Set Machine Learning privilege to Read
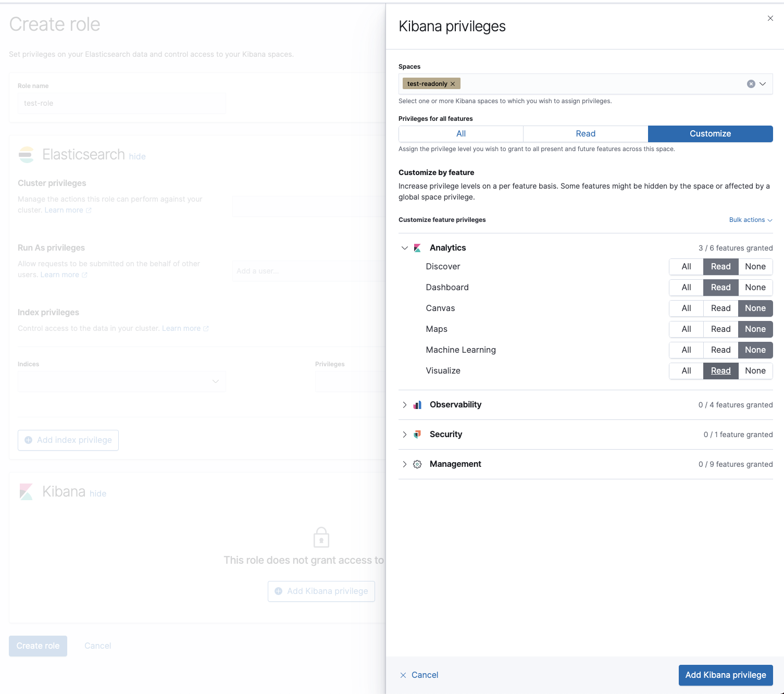Viewport: 784px width, 694px height. 721,350
